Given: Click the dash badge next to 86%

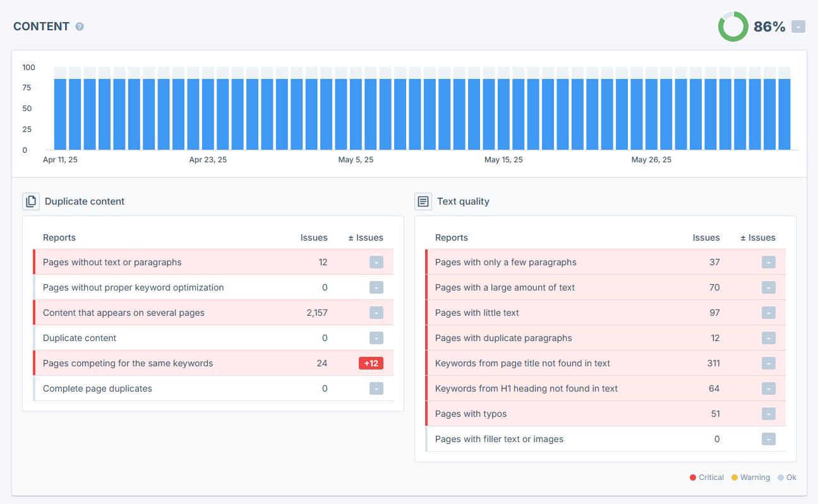Looking at the screenshot, I should [798, 27].
